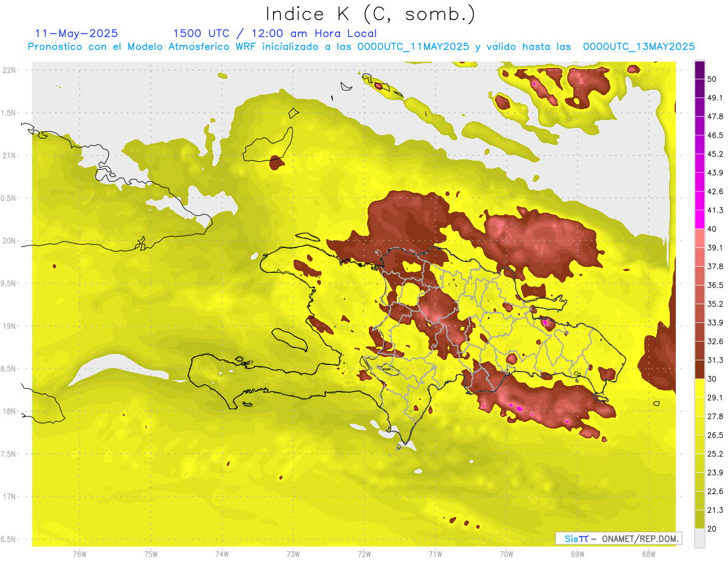Viewport: 728px width, 562px height.
Task: Click the "68W" longitude axis label
Action: [649, 554]
